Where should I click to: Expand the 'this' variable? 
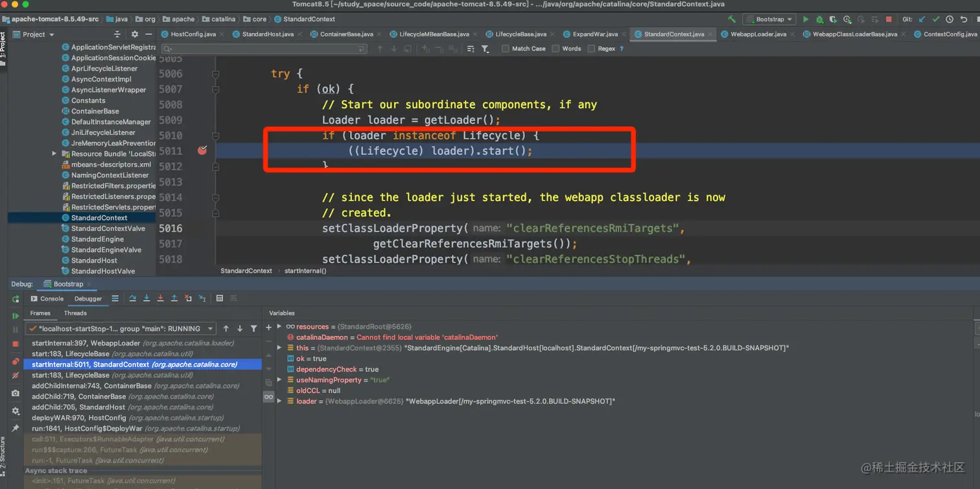coord(279,348)
